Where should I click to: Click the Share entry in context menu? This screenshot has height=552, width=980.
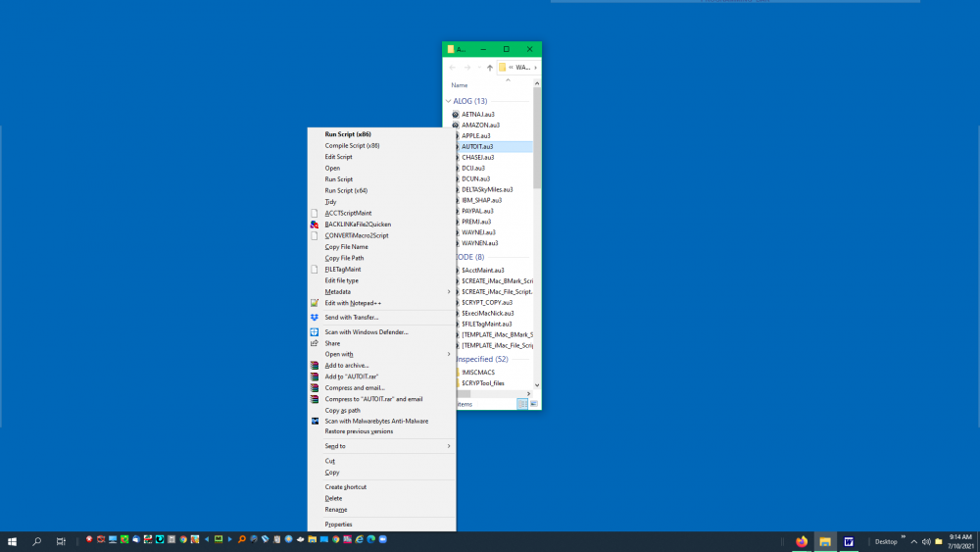(x=381, y=343)
